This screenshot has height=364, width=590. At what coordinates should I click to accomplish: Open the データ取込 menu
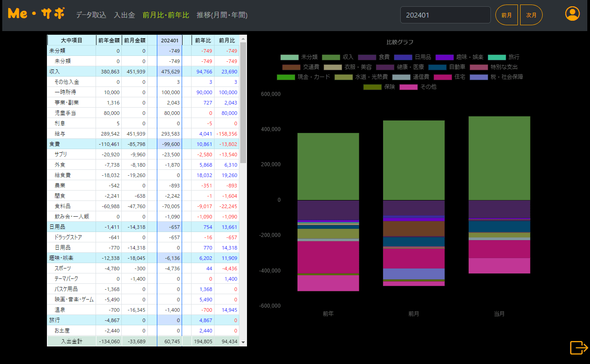point(91,15)
